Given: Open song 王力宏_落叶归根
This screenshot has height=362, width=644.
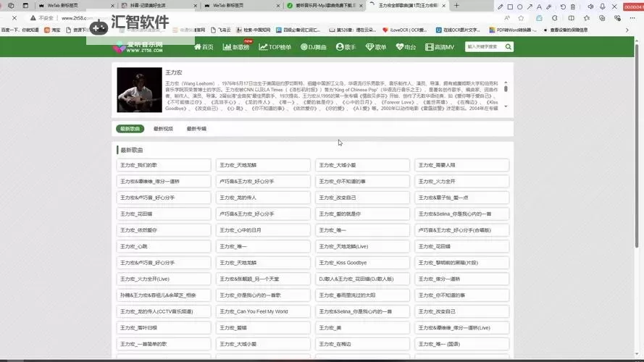Looking at the screenshot, I should 164,328.
